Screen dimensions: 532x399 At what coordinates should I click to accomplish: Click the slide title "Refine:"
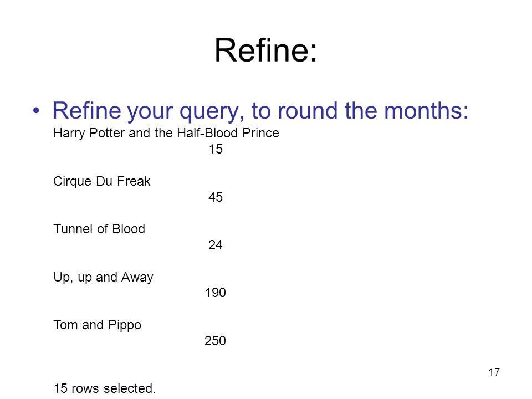[x=266, y=50]
